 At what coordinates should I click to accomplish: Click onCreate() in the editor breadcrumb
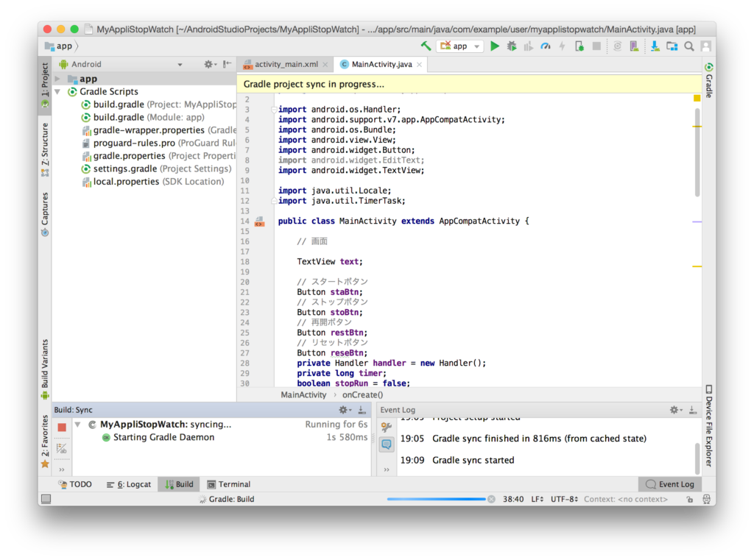[362, 394]
